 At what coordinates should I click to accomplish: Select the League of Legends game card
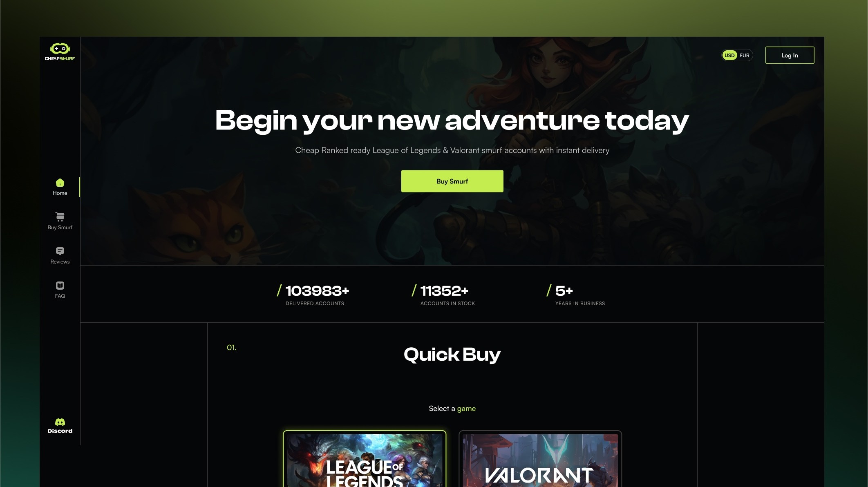(365, 459)
